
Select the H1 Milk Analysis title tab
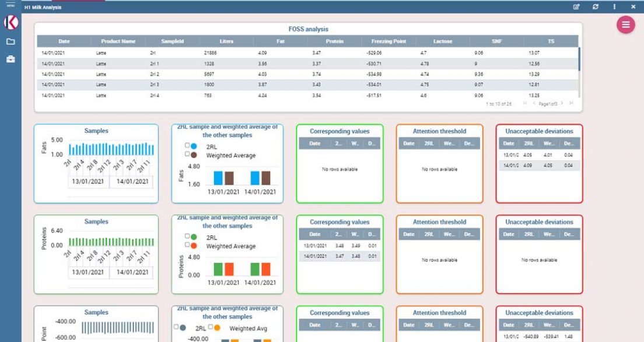tap(43, 7)
